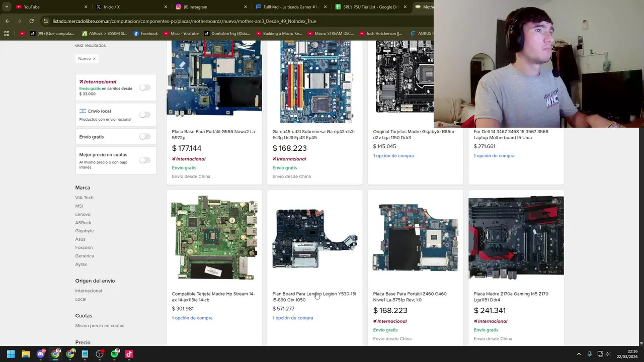Expand hidden system tray icons chevron
The image size is (644, 362).
click(579, 354)
